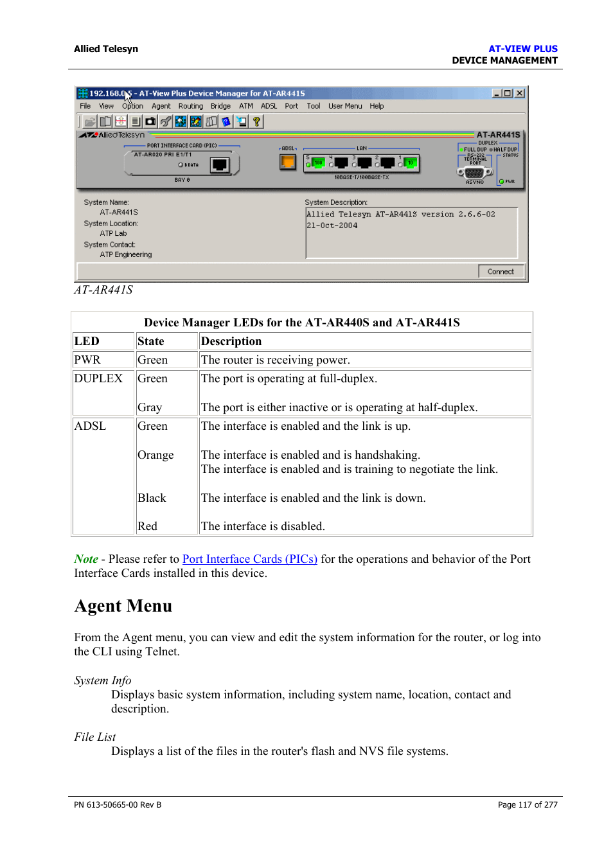Click the File List entry text
The height and width of the screenshot is (868, 613).
[95, 737]
